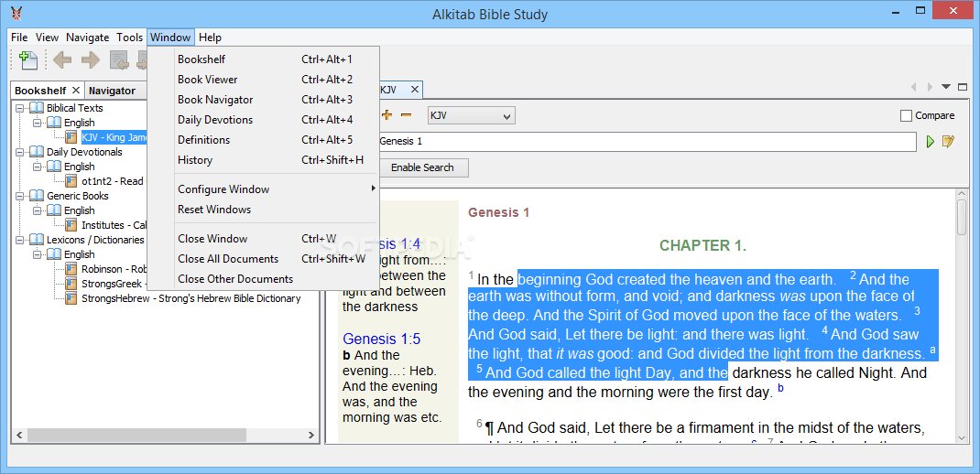
Task: Open the Help menu
Action: point(210,38)
